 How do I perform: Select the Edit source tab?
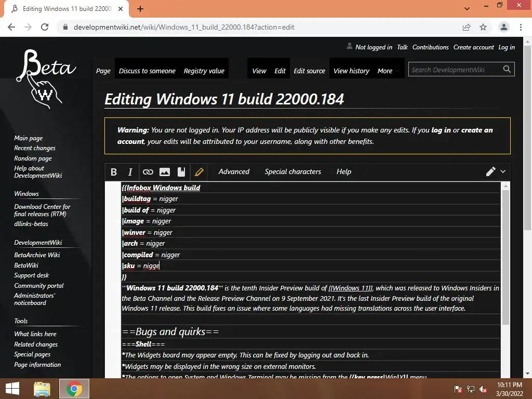310,71
